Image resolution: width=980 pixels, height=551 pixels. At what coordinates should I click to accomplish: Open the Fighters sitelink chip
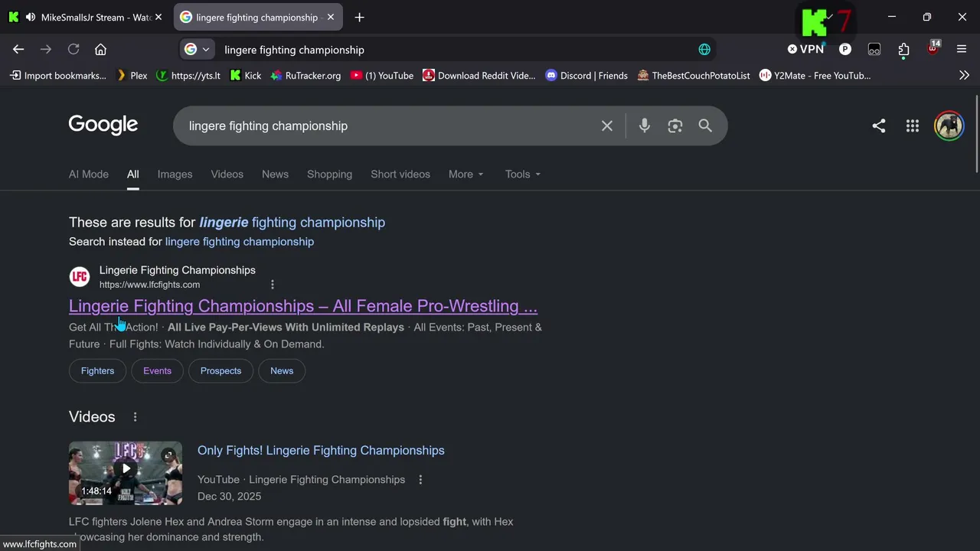tap(97, 370)
